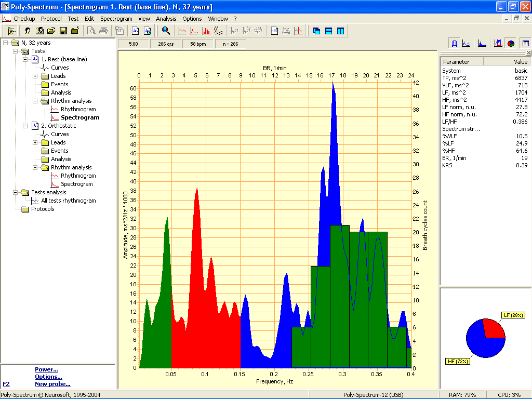This screenshot has height=399, width=532.
Task: Click the 'Power...' link
Action: [x=46, y=369]
